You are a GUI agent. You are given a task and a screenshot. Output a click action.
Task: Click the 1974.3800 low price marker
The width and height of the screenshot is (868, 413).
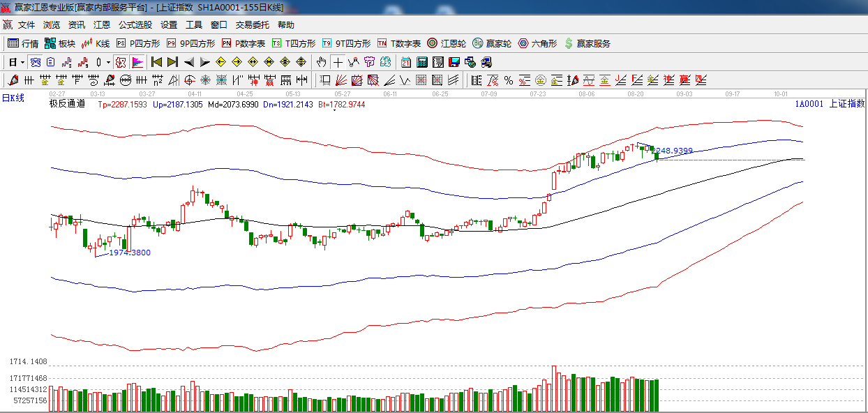click(x=130, y=253)
